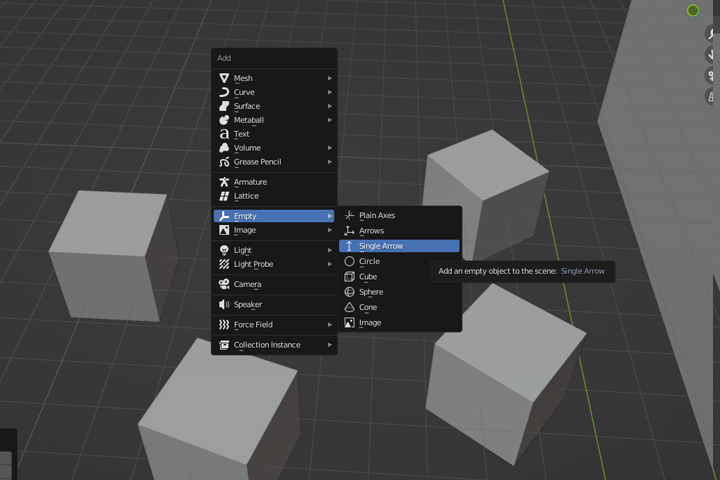Click the Speaker icon
This screenshot has height=480, width=720.
click(x=224, y=305)
